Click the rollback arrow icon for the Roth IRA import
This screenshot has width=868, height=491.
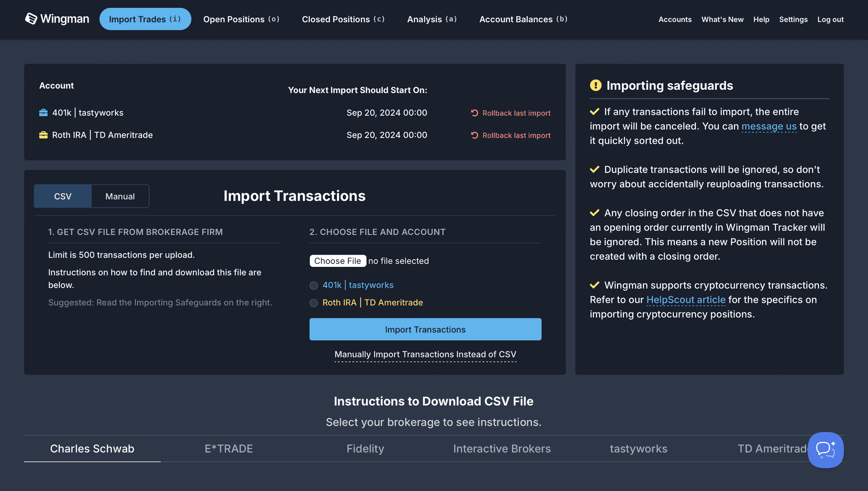(x=475, y=135)
